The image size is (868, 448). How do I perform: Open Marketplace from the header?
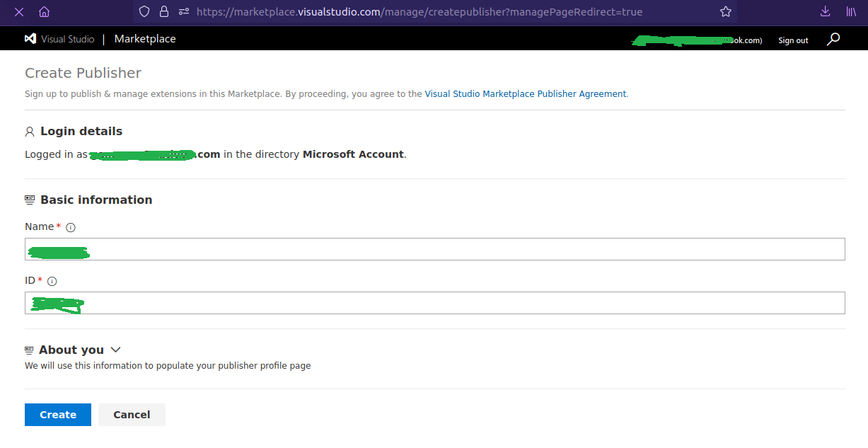(x=144, y=39)
